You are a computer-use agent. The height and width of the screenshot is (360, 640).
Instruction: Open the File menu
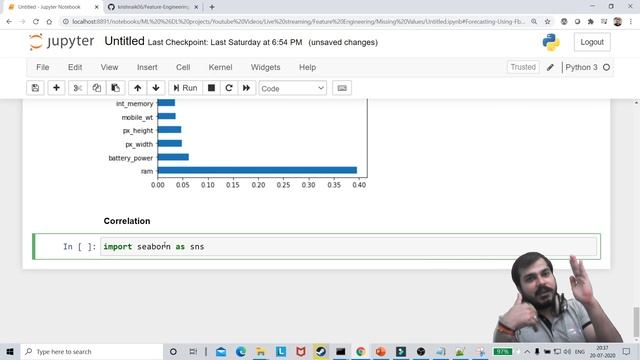(42, 67)
